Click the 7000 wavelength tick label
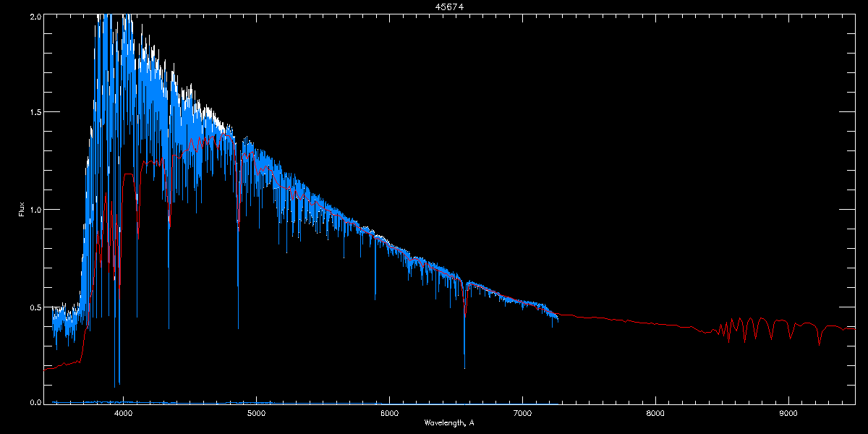The height and width of the screenshot is (434, 868). 522,413
